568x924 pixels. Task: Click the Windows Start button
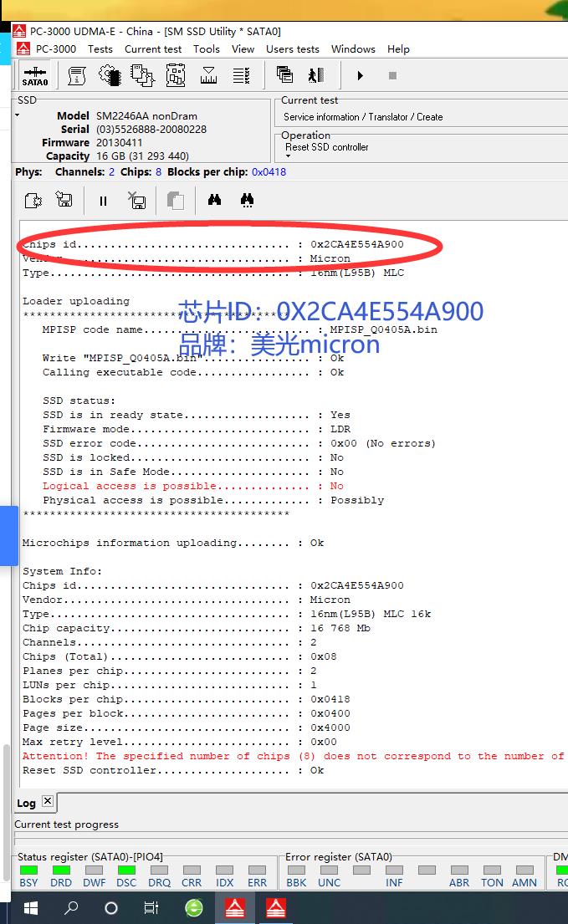31,908
